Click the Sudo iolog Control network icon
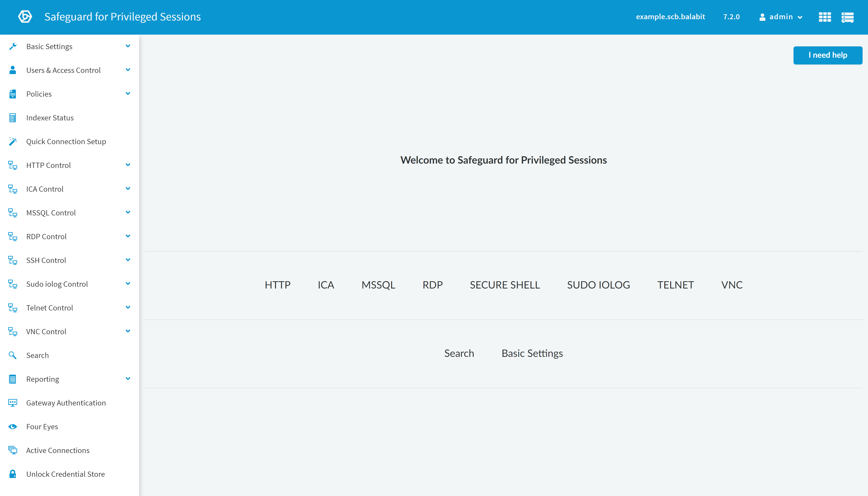868x496 pixels. point(13,284)
